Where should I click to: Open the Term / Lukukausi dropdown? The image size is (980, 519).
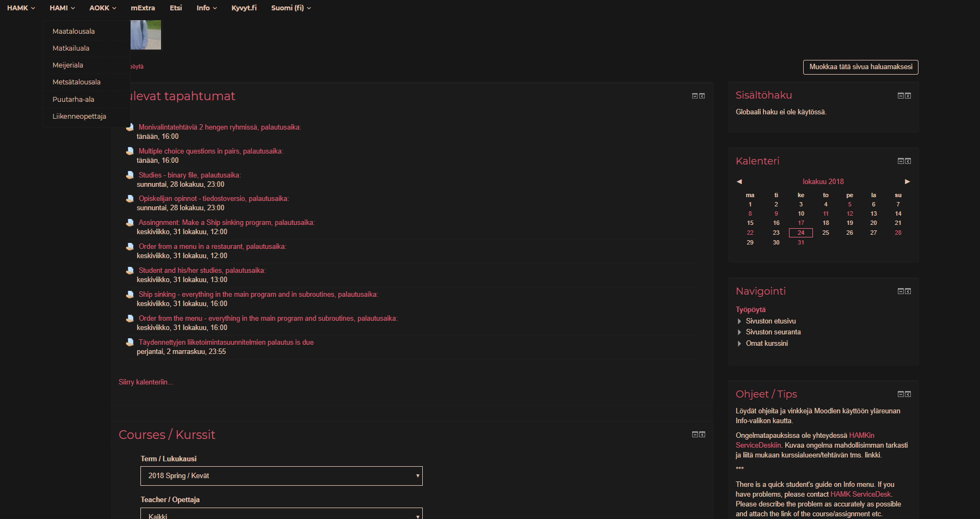coord(281,476)
